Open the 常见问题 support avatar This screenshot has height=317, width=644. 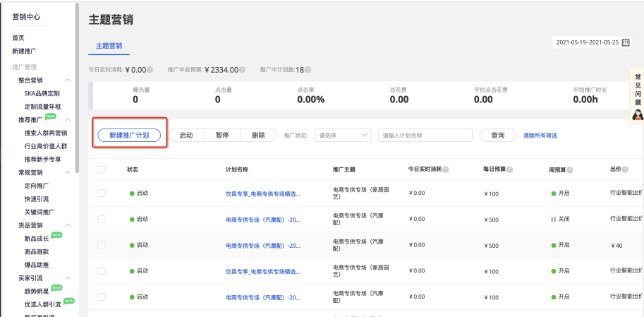point(637,114)
